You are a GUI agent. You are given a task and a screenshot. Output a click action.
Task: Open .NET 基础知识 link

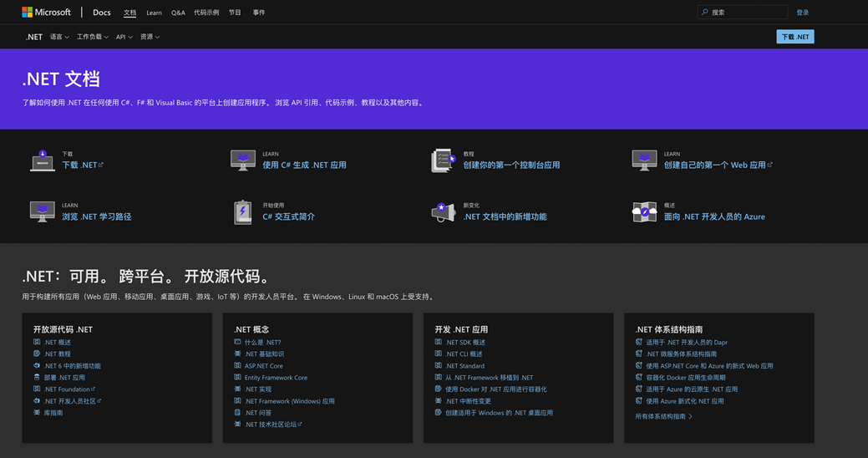click(x=264, y=354)
